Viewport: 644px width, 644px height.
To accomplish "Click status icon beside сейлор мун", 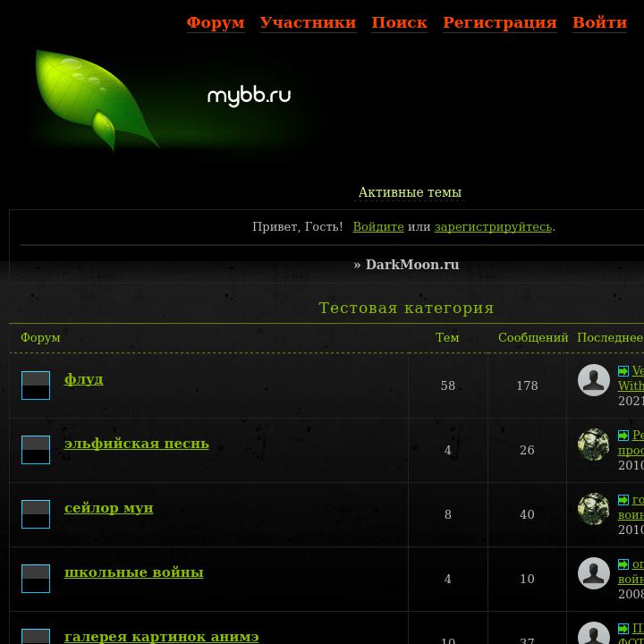I will pyautogui.click(x=36, y=514).
